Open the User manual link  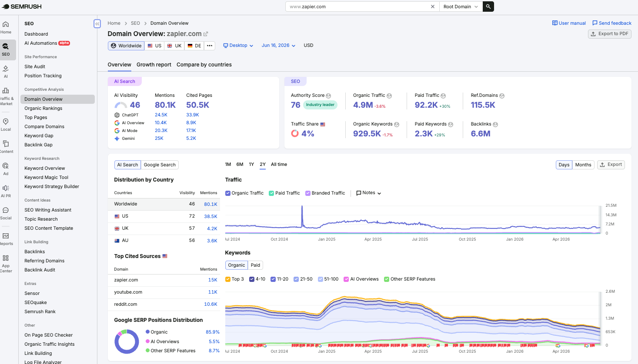(569, 23)
